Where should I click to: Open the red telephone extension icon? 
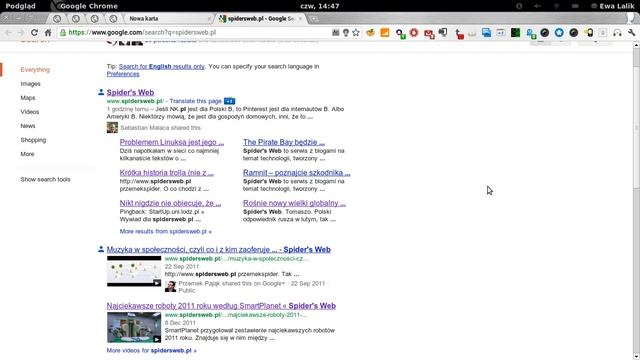(459, 34)
